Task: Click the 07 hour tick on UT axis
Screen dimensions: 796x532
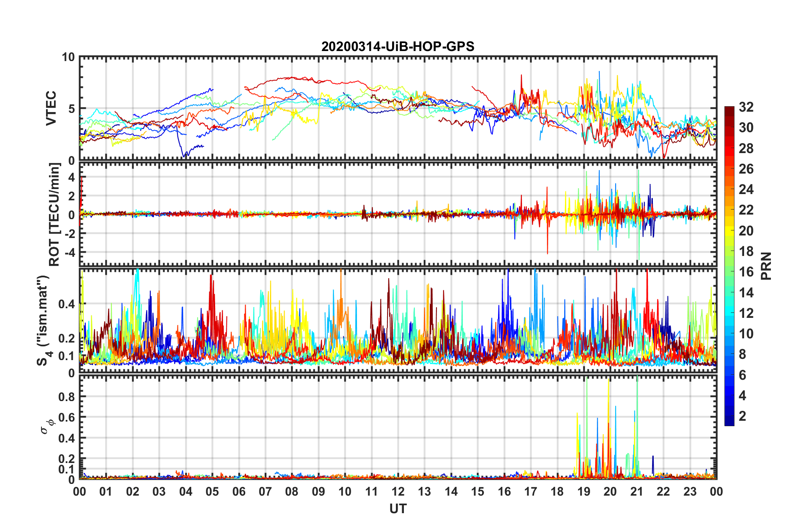Action: coord(265,492)
